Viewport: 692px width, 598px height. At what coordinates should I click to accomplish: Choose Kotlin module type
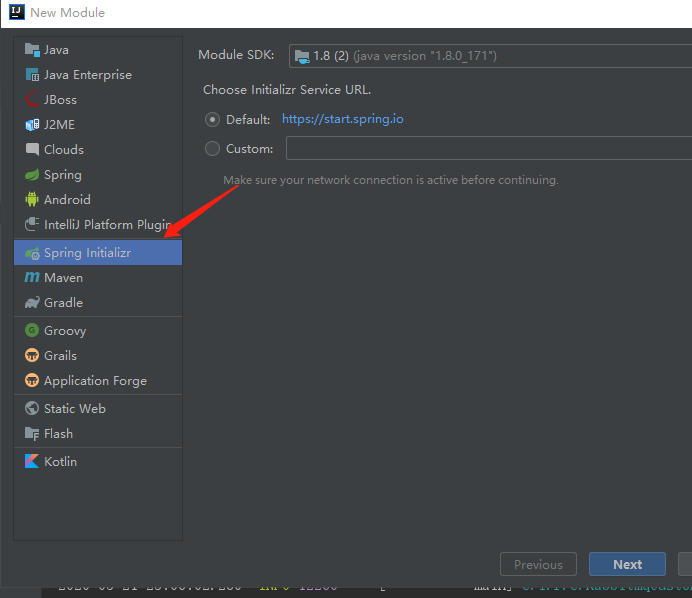98,461
